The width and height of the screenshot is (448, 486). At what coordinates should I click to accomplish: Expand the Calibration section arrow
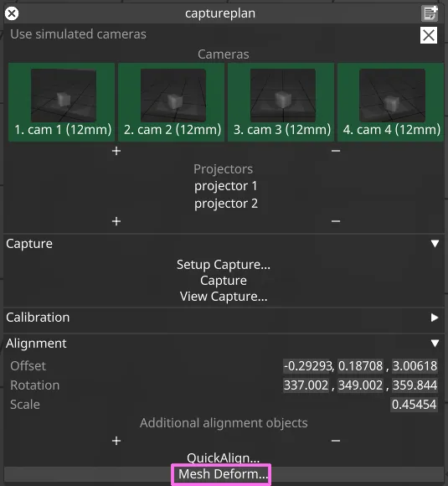click(435, 318)
